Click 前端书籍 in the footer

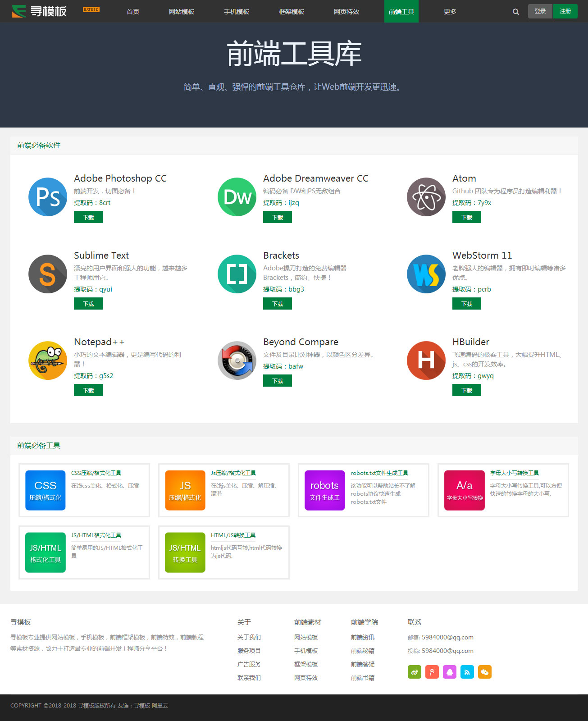click(x=363, y=678)
